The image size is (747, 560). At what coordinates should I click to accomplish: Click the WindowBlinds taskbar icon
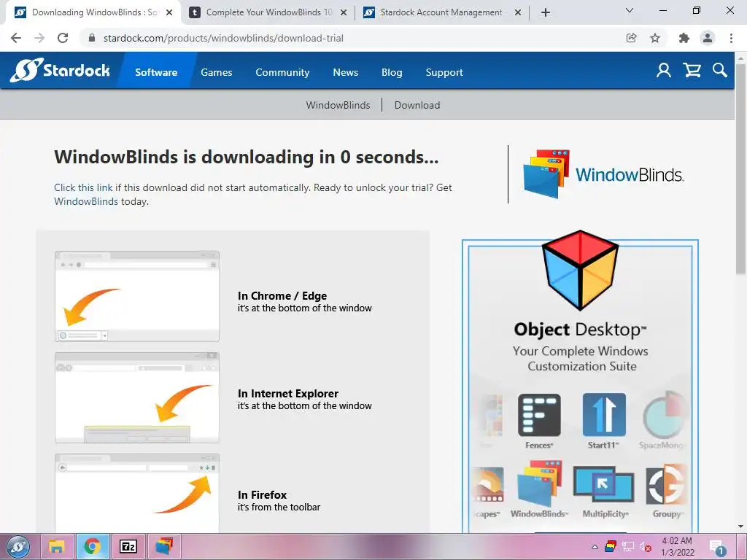coord(164,546)
